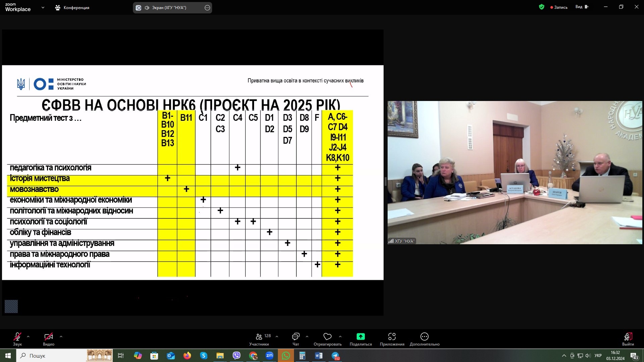Expand audio options arrow next to Звук
Screen dimensions: 644x362
tap(28, 337)
